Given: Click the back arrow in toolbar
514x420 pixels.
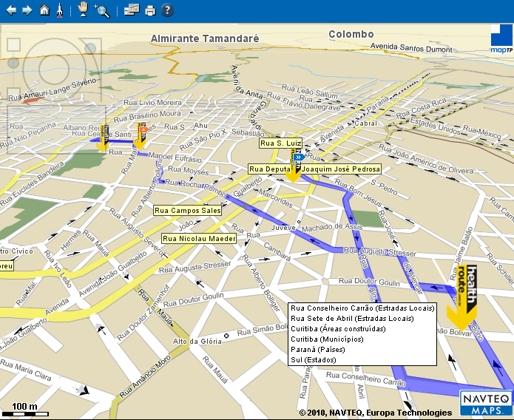Looking at the screenshot, I should pos(11,10).
